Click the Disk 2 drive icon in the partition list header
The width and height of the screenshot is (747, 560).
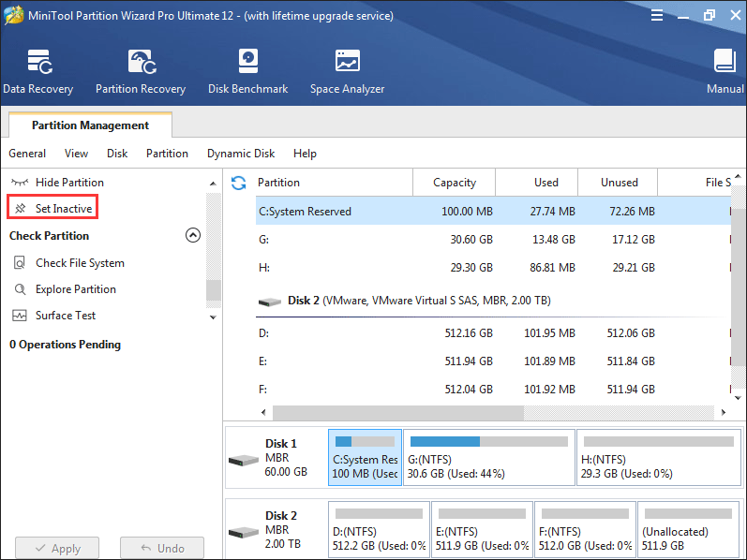[270, 302]
